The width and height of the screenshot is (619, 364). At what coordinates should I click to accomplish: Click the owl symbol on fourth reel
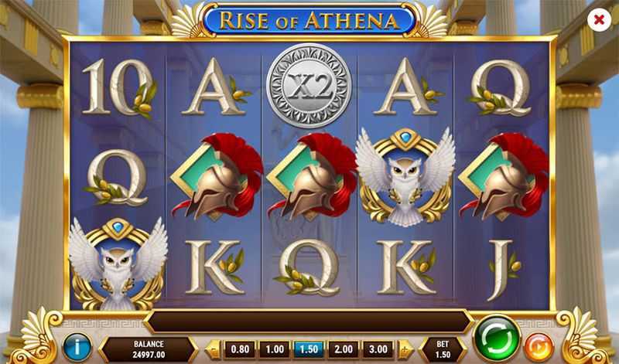point(405,177)
